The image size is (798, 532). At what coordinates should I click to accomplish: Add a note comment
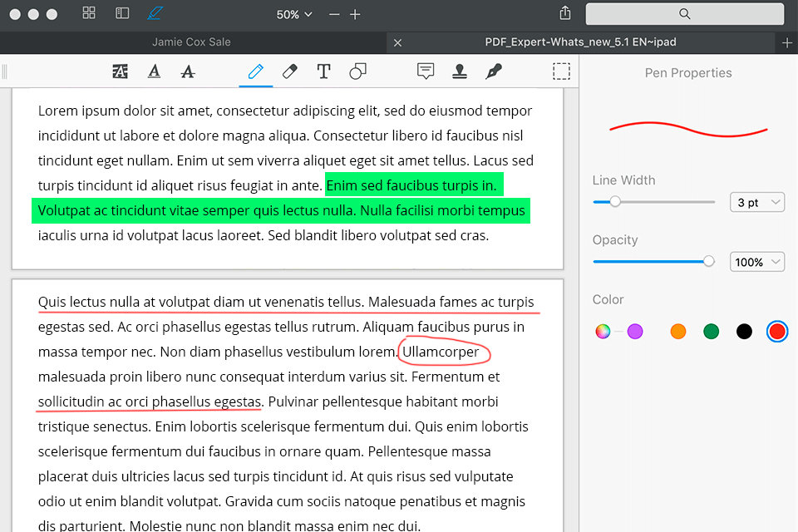pos(426,72)
